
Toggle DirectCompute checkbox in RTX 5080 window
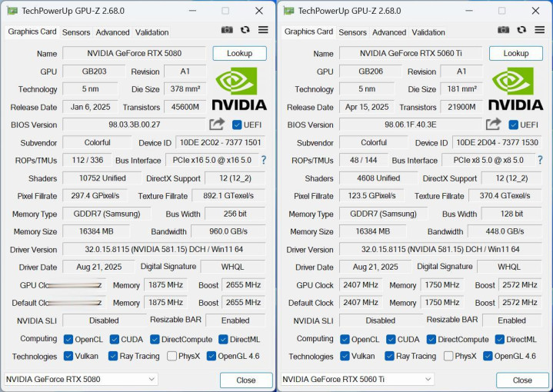pyautogui.click(x=155, y=340)
